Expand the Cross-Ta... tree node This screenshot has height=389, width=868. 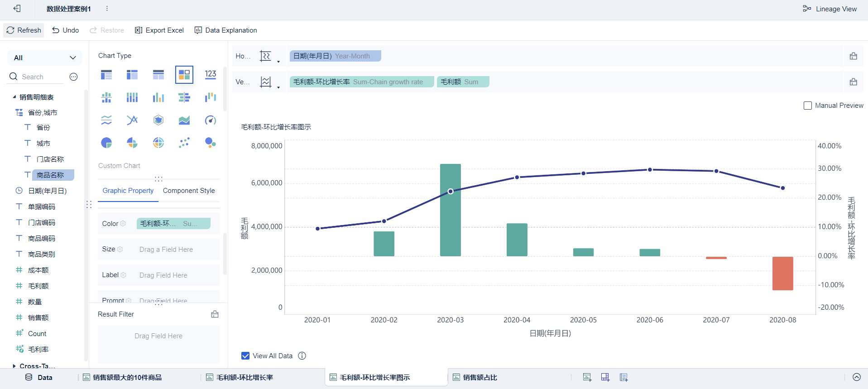(14, 366)
